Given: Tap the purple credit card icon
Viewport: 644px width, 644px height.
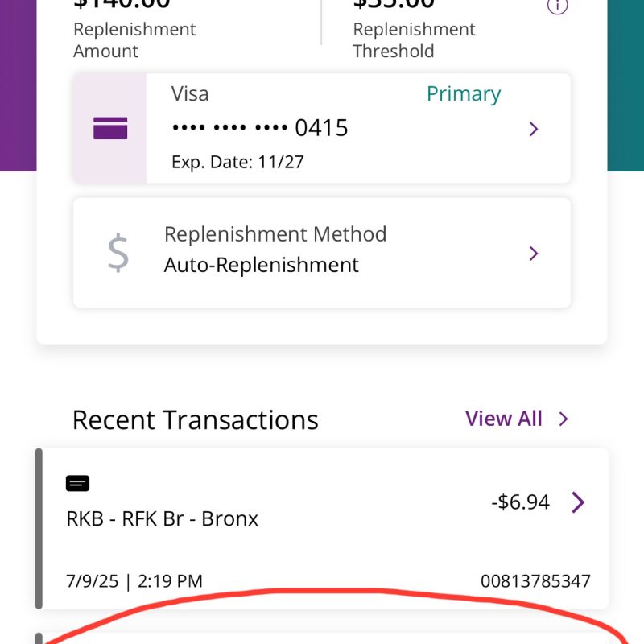Looking at the screenshot, I should pos(110,129).
